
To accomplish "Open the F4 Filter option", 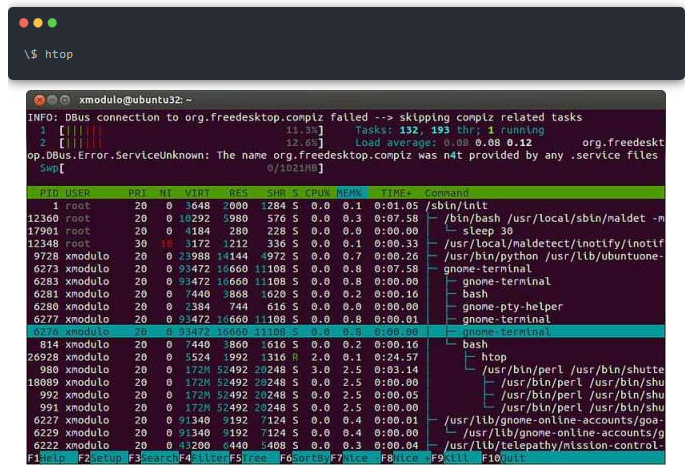I will click(204, 458).
